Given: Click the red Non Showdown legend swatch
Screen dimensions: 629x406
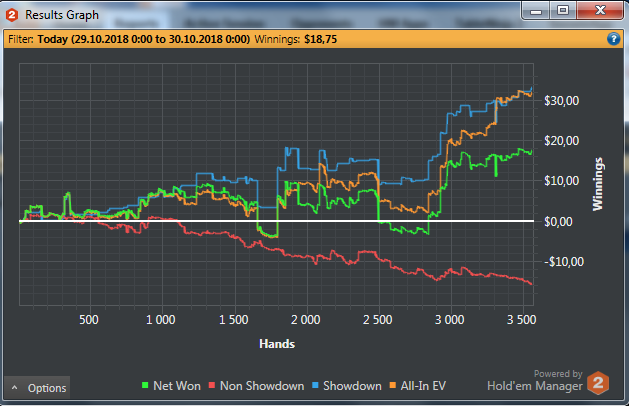Looking at the screenshot, I should coord(212,386).
